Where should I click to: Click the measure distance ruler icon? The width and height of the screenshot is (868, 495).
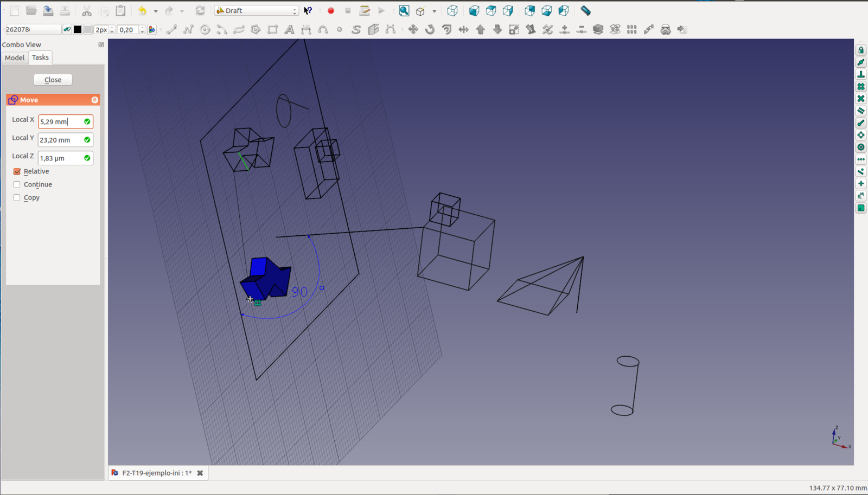coord(585,11)
